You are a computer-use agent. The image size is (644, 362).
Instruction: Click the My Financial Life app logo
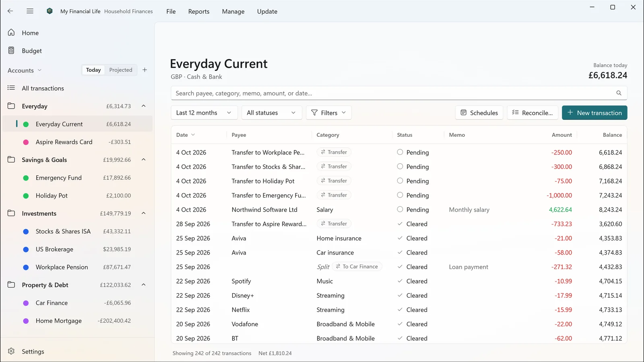click(x=50, y=11)
